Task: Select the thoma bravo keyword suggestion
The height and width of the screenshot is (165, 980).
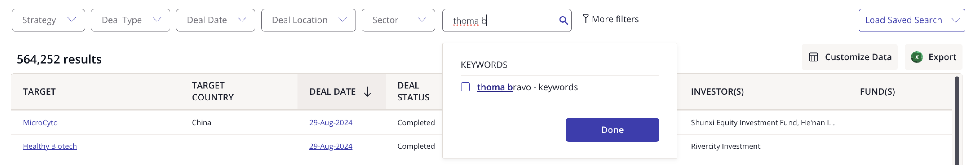Action: tap(527, 87)
